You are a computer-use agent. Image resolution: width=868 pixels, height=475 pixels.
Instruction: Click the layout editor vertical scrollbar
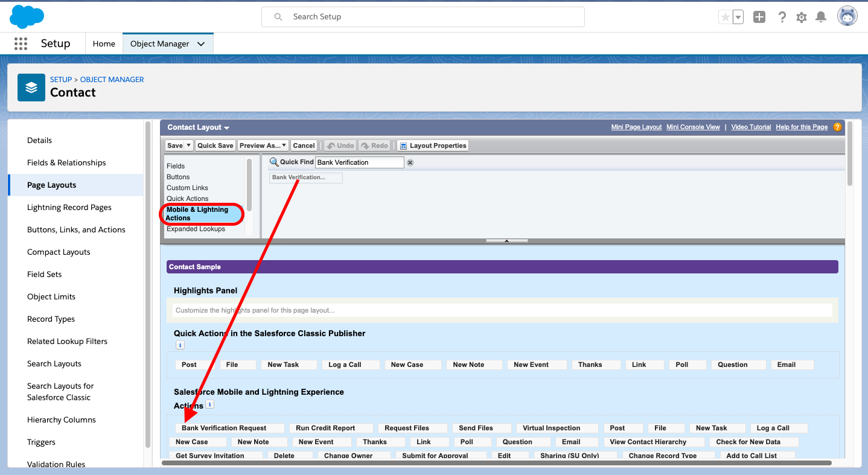[850, 153]
